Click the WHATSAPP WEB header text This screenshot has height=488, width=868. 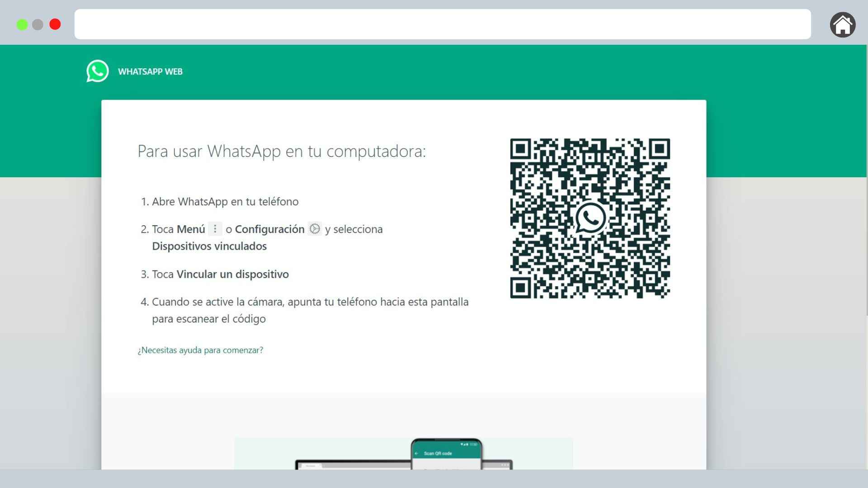151,71
